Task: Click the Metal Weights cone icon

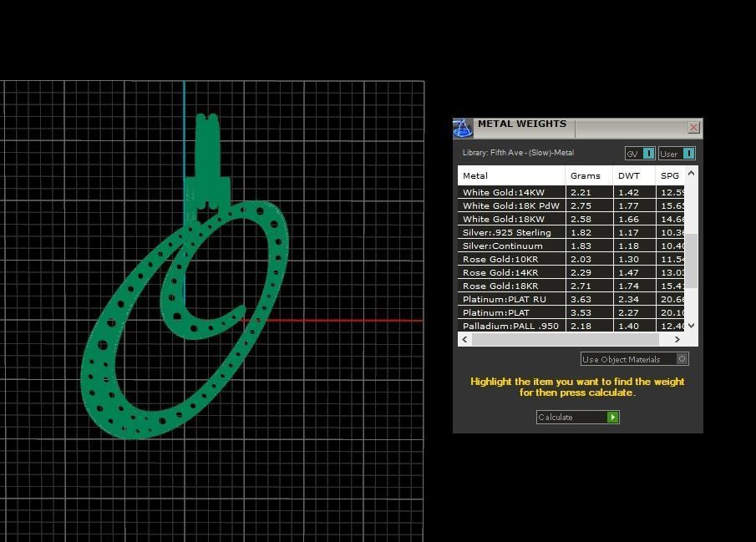Action: click(463, 129)
